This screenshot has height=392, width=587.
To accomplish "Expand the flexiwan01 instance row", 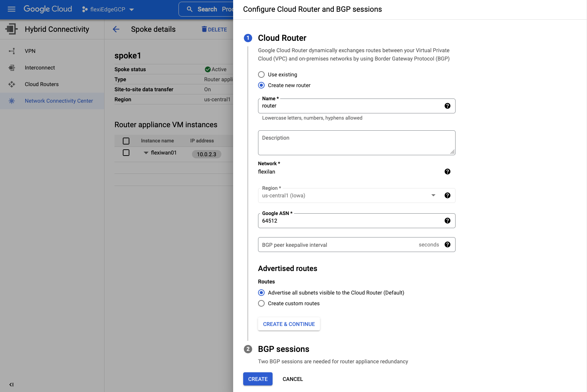I will point(146,153).
